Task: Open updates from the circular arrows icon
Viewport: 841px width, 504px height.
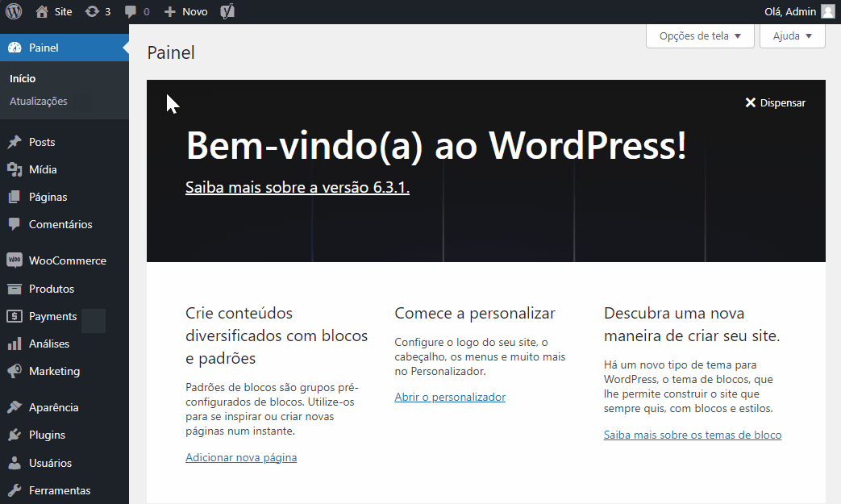Action: click(92, 11)
